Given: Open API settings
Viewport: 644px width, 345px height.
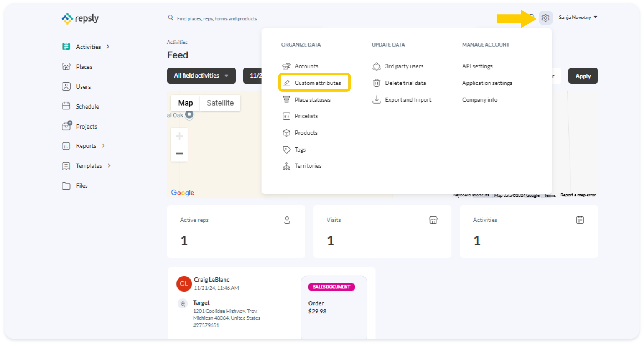Looking at the screenshot, I should click(x=477, y=66).
